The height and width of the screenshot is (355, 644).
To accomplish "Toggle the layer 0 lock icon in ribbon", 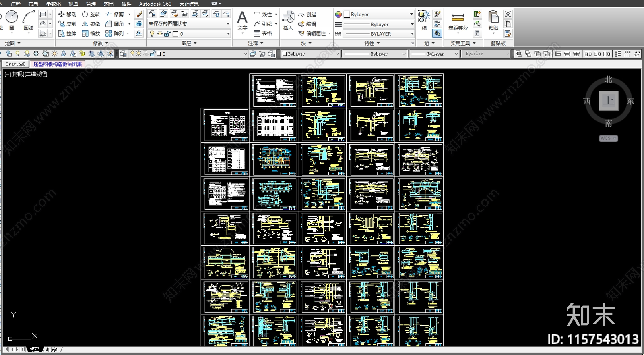I will coord(167,34).
